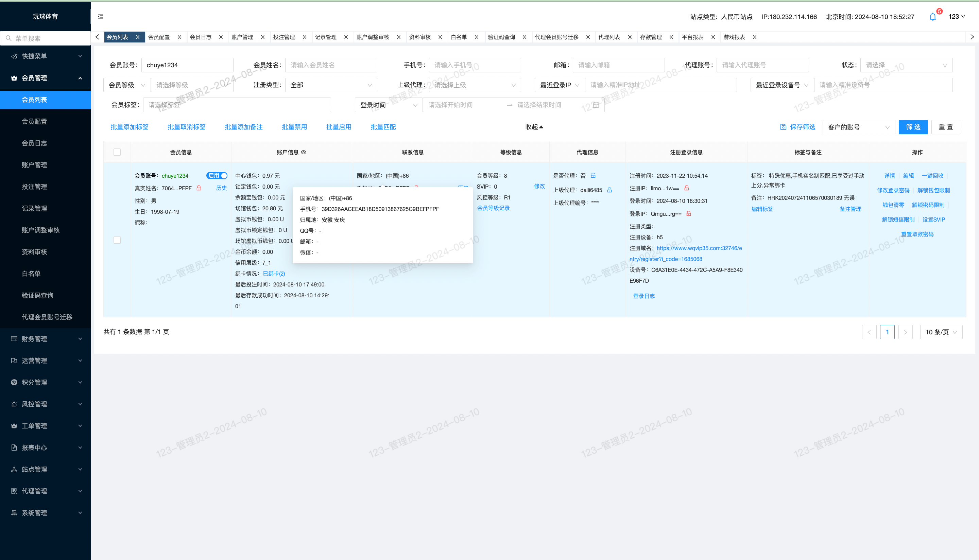Image resolution: width=979 pixels, height=560 pixels.
Task: Open 会员日志 in the sidebar
Action: tap(46, 143)
